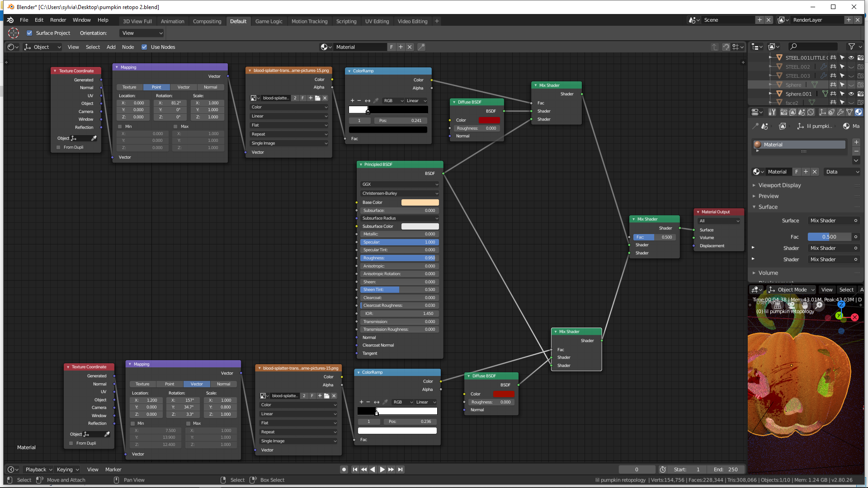Open GGX distribution dropdown in Principled BSDF

(x=400, y=184)
